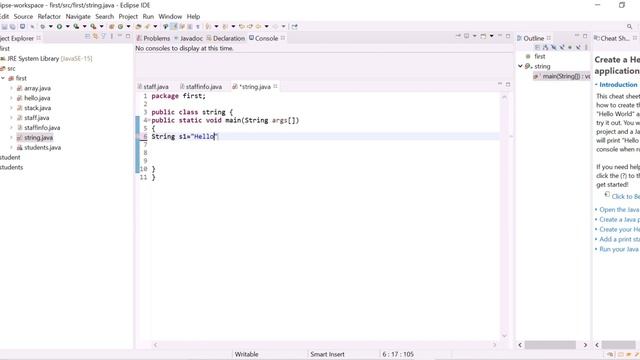Click the Display Selected Console icon

click(466, 36)
